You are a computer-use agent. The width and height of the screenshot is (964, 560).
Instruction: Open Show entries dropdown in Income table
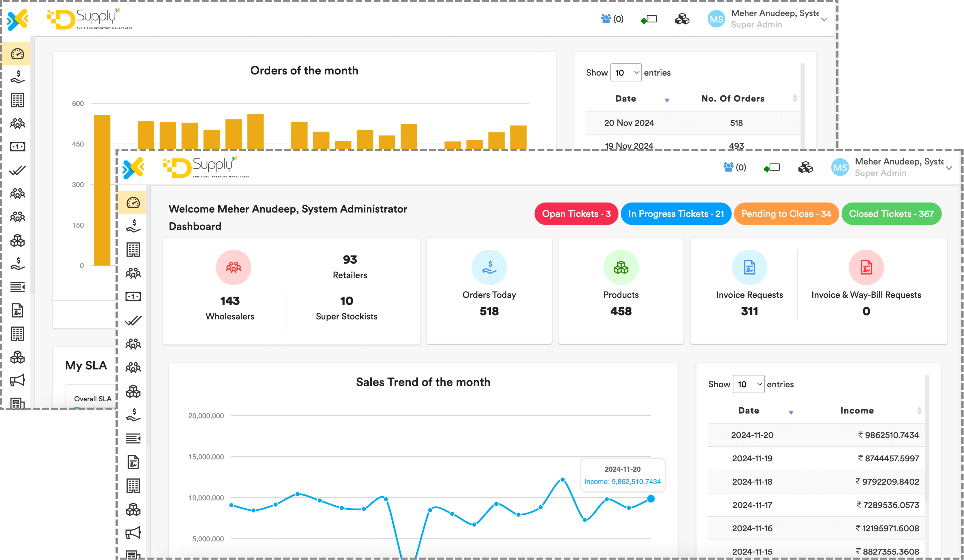748,384
